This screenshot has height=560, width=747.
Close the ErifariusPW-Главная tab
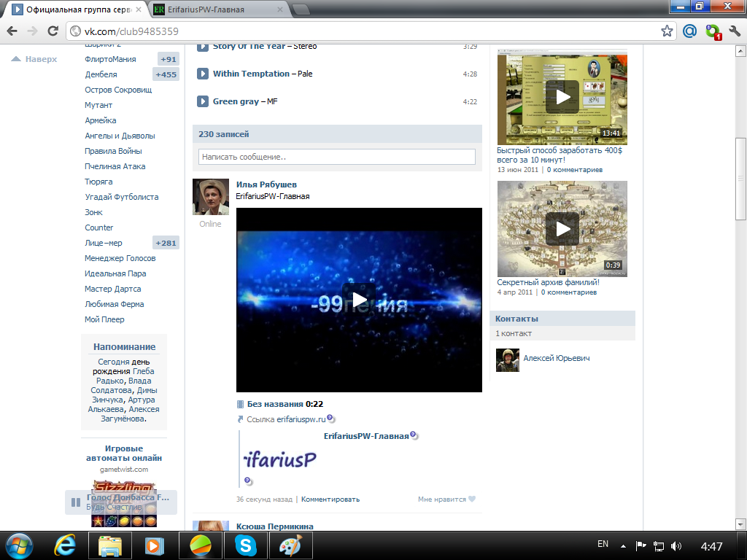tap(280, 9)
